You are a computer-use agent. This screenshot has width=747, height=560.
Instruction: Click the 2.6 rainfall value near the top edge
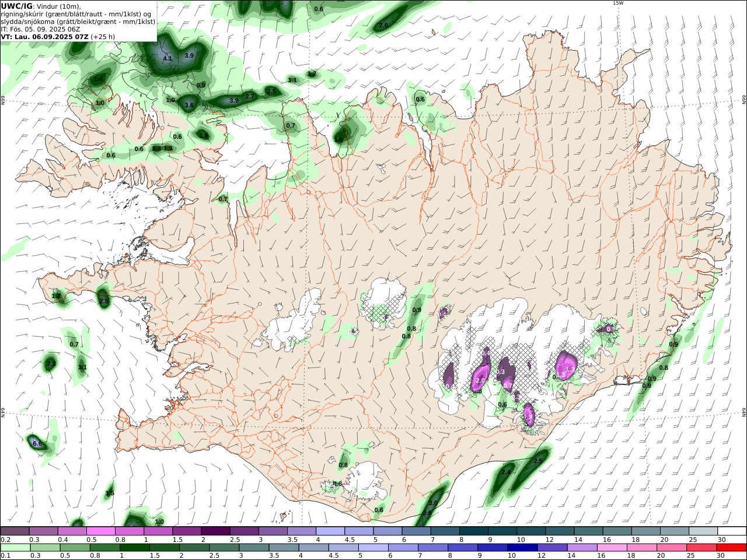click(x=383, y=26)
